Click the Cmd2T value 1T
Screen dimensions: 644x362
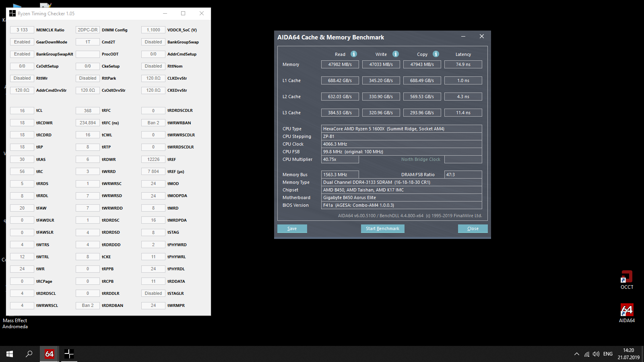88,42
